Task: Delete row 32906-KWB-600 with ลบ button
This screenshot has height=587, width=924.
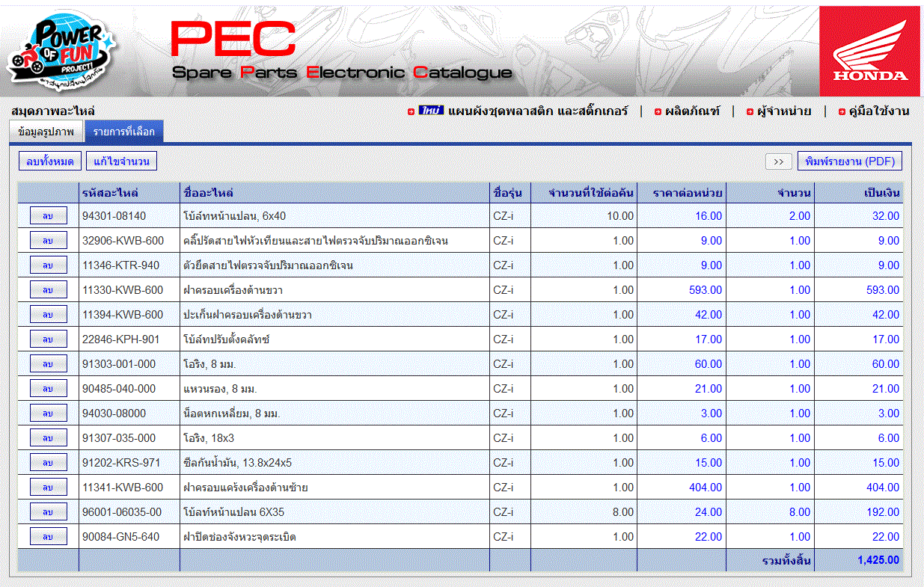Action: (48, 241)
